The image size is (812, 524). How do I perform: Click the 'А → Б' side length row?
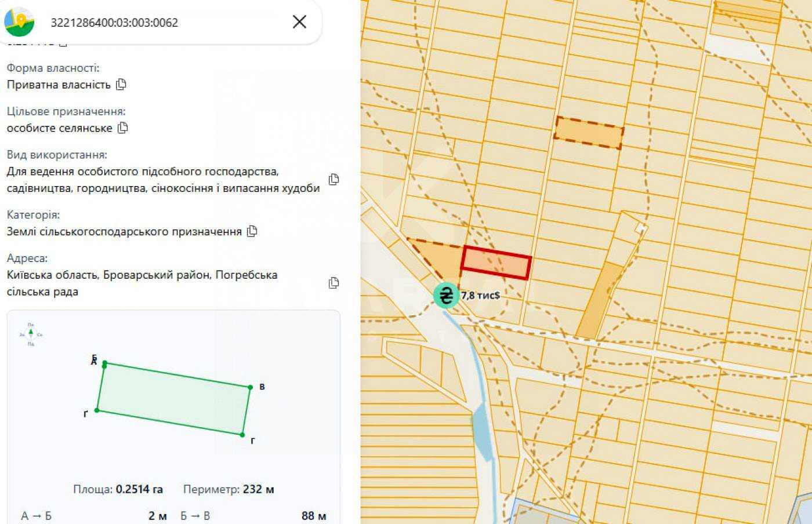(94, 516)
